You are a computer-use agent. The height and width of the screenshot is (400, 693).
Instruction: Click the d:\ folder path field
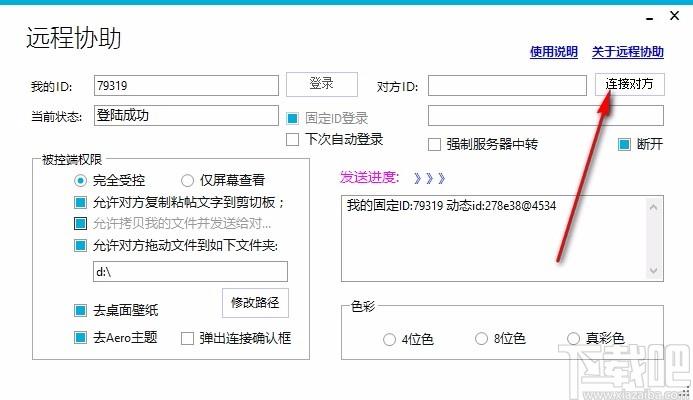[190, 271]
